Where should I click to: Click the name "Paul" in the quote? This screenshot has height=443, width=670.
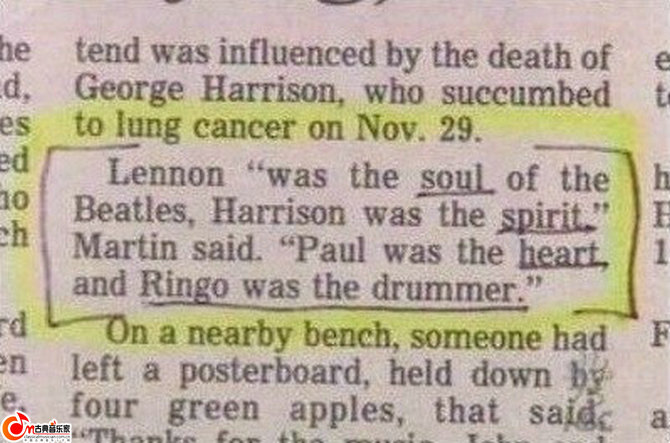pos(329,250)
